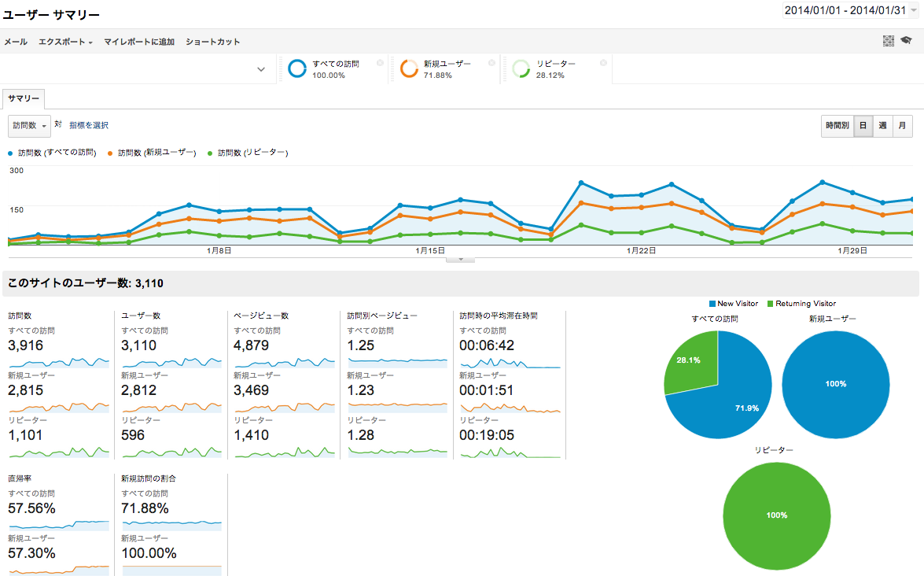Click the green Returning Visitor legend square
Screen dimensions: 924x576
point(770,304)
